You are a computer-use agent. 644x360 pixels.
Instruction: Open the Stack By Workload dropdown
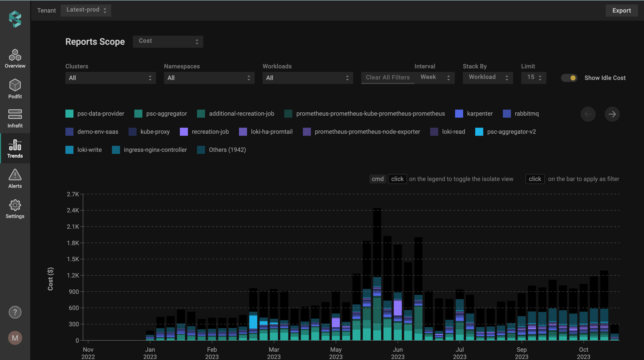coord(488,77)
